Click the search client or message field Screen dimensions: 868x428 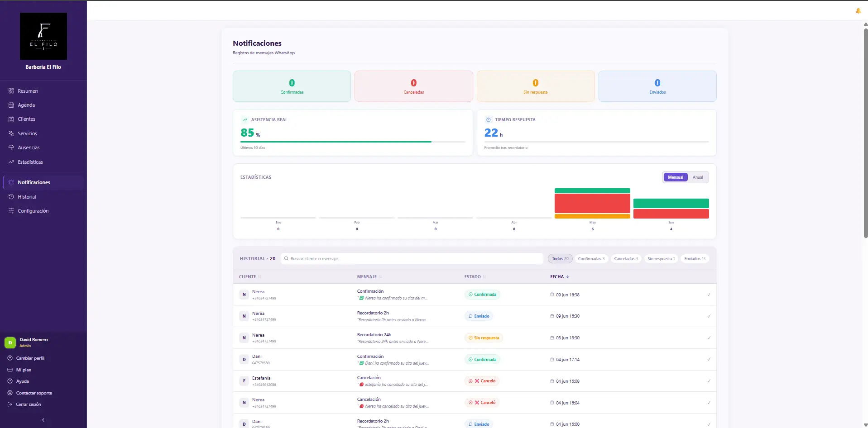(412, 259)
